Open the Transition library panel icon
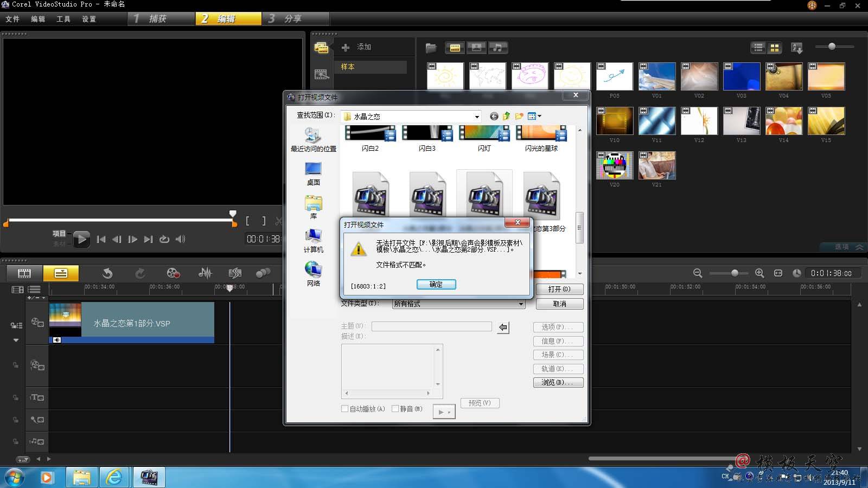 pyautogui.click(x=322, y=74)
